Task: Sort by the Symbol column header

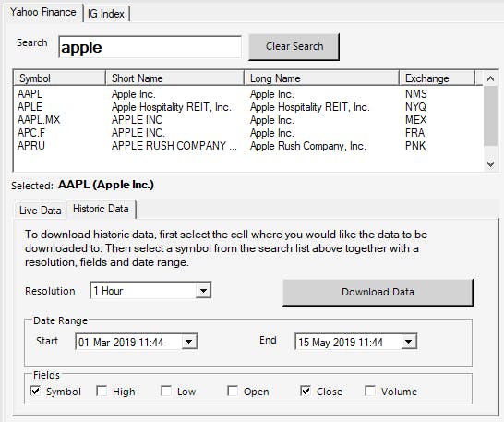Action: (x=59, y=78)
